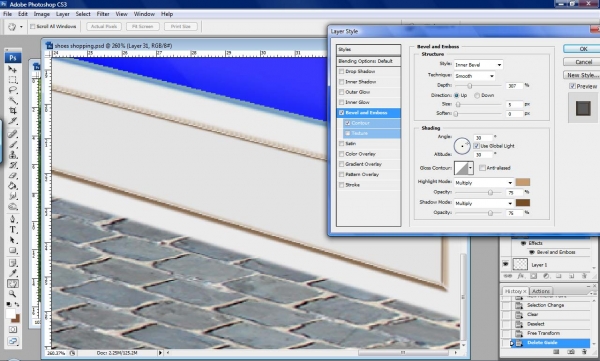
Task: Select the Zoom tool
Action: click(13, 294)
